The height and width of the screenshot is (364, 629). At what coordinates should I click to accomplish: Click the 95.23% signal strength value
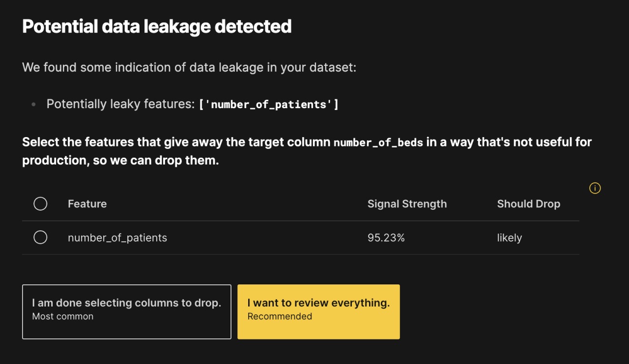(x=386, y=237)
